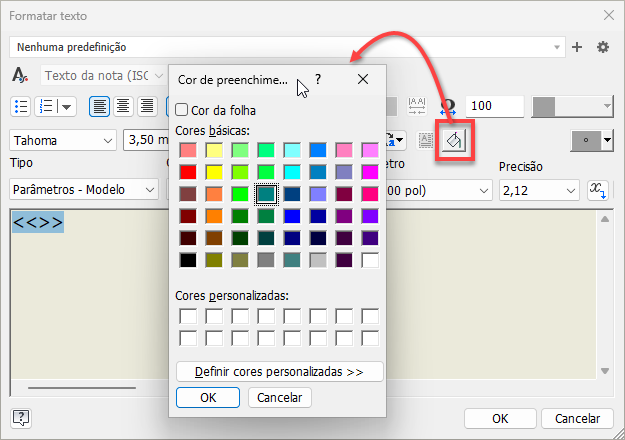The width and height of the screenshot is (625, 440).
Task: Click OK in the color picker dialog
Action: click(x=207, y=397)
